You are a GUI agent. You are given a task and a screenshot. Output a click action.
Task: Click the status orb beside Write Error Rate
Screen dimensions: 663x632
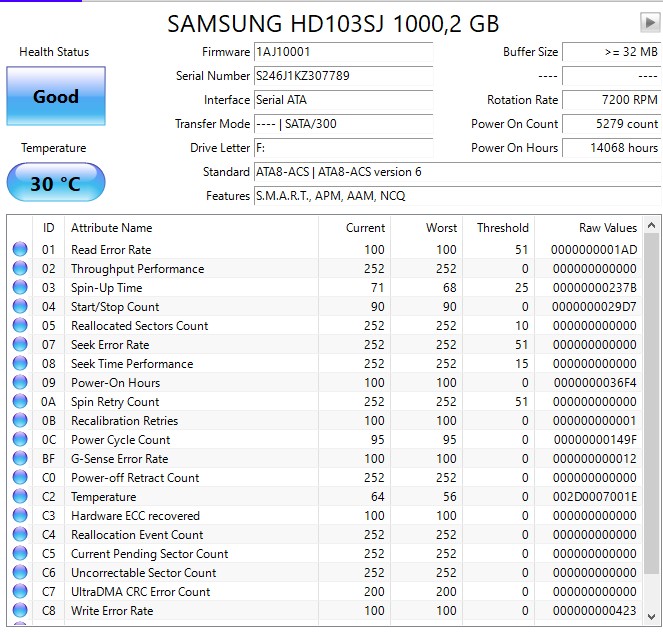point(20,611)
